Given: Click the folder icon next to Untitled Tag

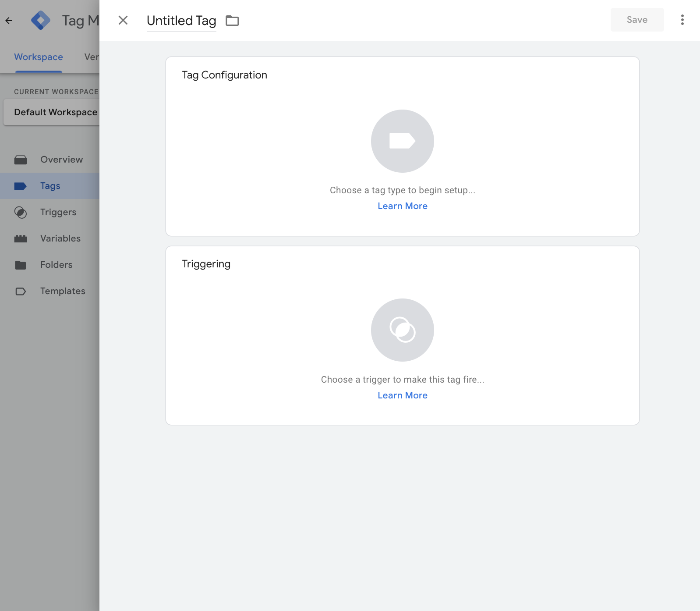Looking at the screenshot, I should coord(232,21).
